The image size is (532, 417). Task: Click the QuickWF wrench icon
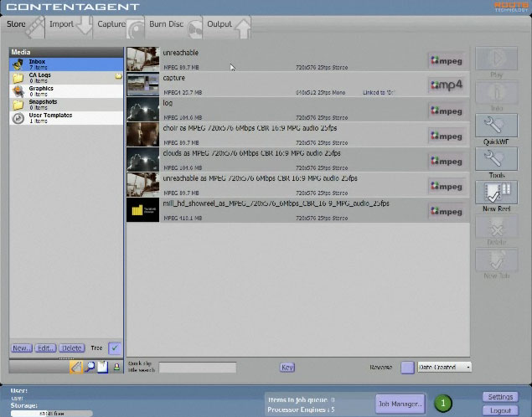coord(496,126)
